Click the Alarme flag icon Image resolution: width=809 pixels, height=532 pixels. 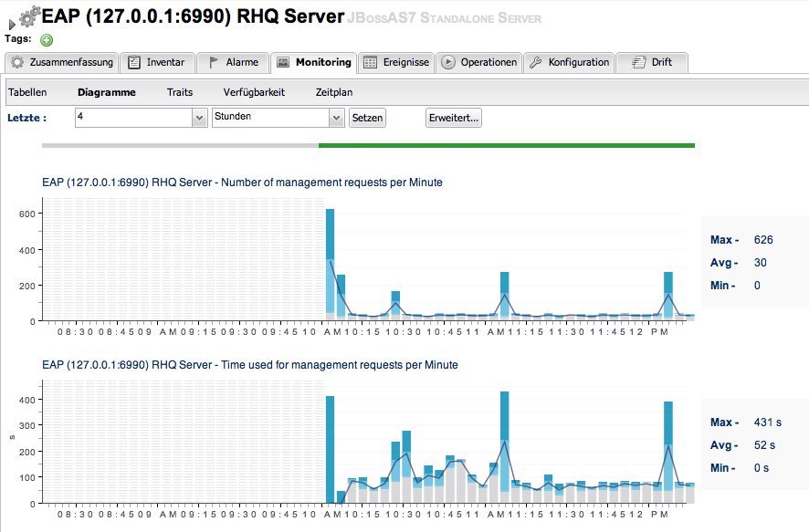(213, 62)
